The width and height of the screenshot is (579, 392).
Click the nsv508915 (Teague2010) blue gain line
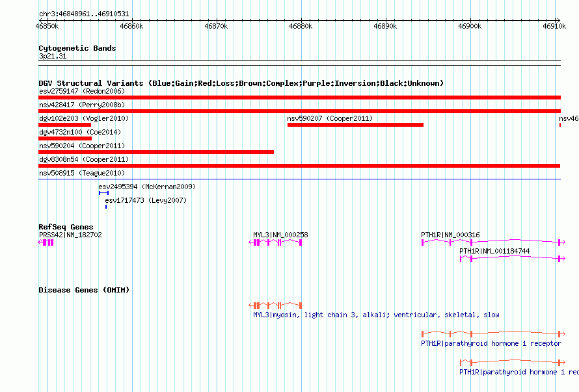[x=299, y=179]
